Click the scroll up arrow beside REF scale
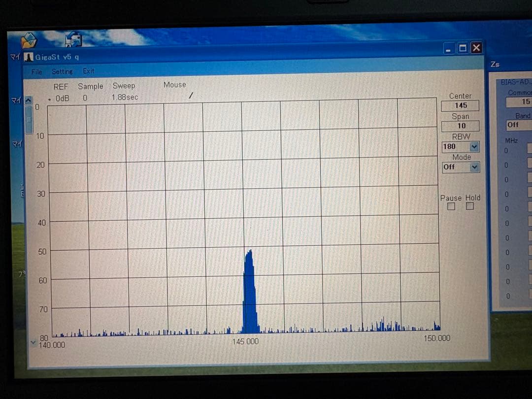 pyautogui.click(x=29, y=100)
